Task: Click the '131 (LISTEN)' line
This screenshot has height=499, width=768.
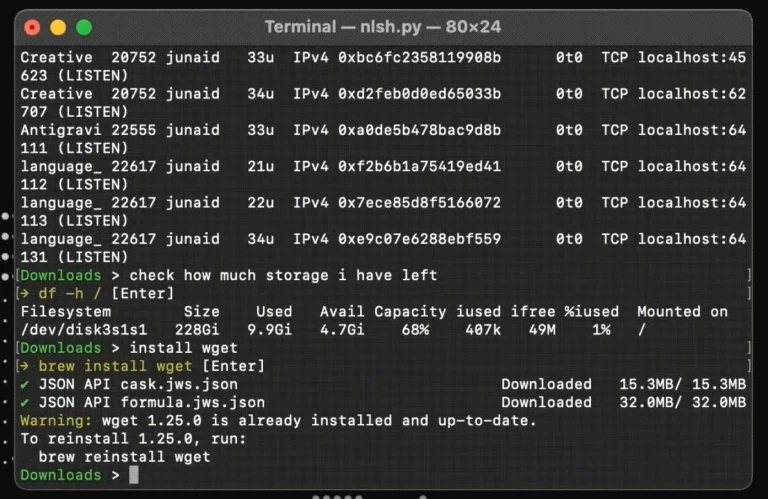Action: pos(74,257)
